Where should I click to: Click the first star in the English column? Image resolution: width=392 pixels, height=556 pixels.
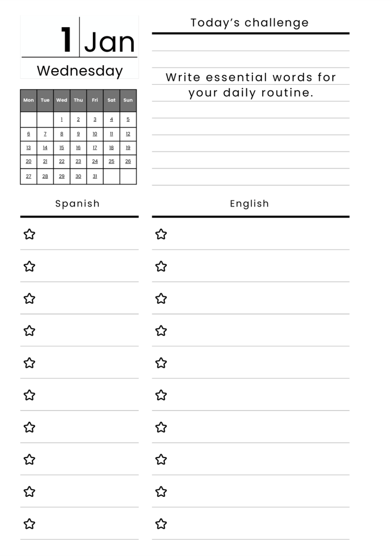161,234
